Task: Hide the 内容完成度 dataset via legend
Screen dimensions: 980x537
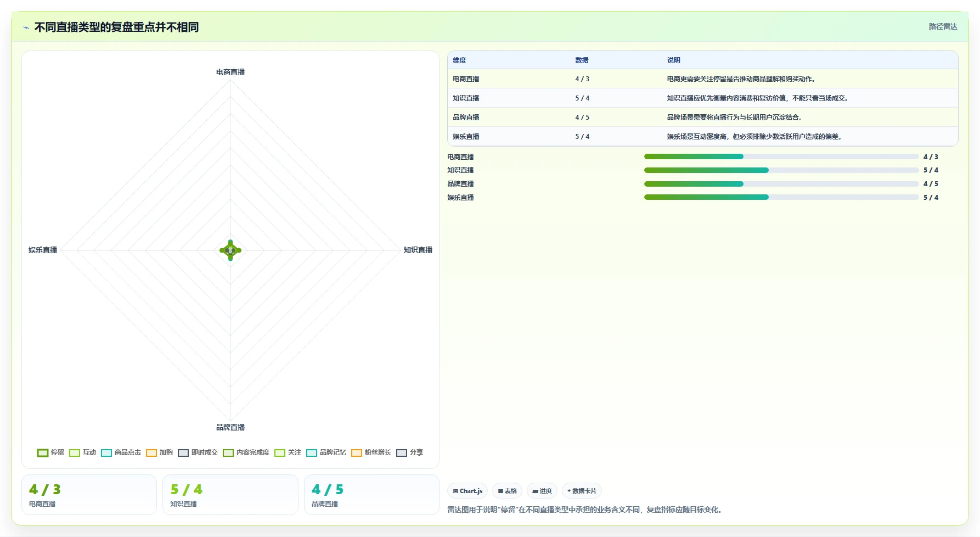Action: [x=246, y=452]
